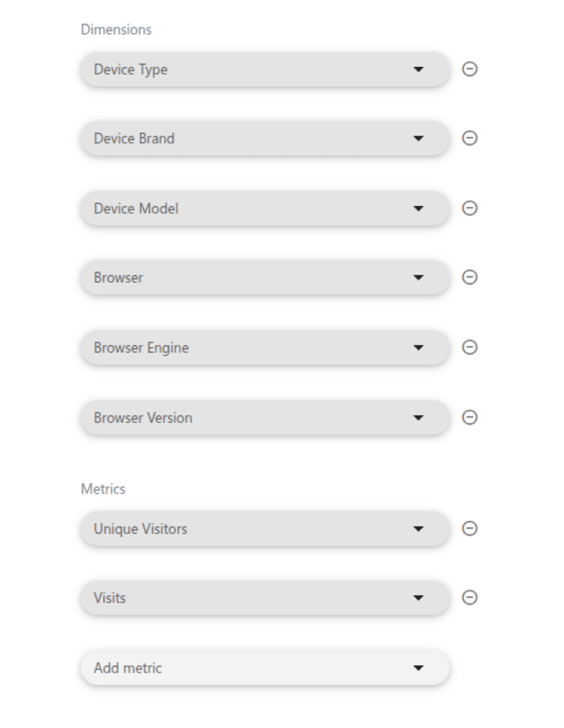Remove the Browser Version dimension

tap(470, 417)
